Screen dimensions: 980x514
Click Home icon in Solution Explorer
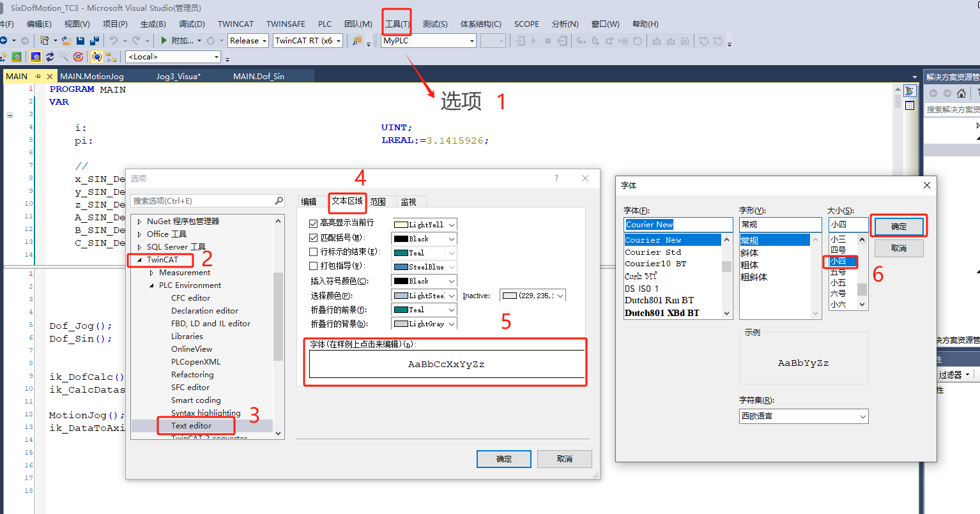tap(961, 93)
